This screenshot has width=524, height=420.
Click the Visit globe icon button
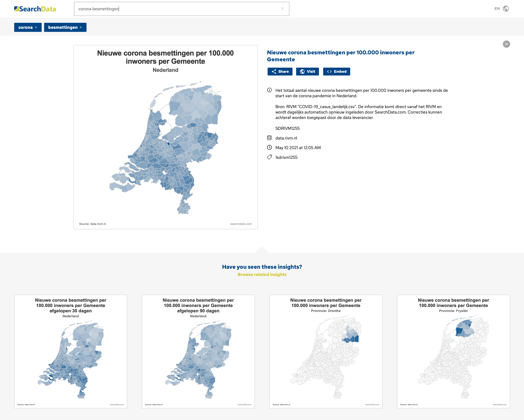pos(302,71)
